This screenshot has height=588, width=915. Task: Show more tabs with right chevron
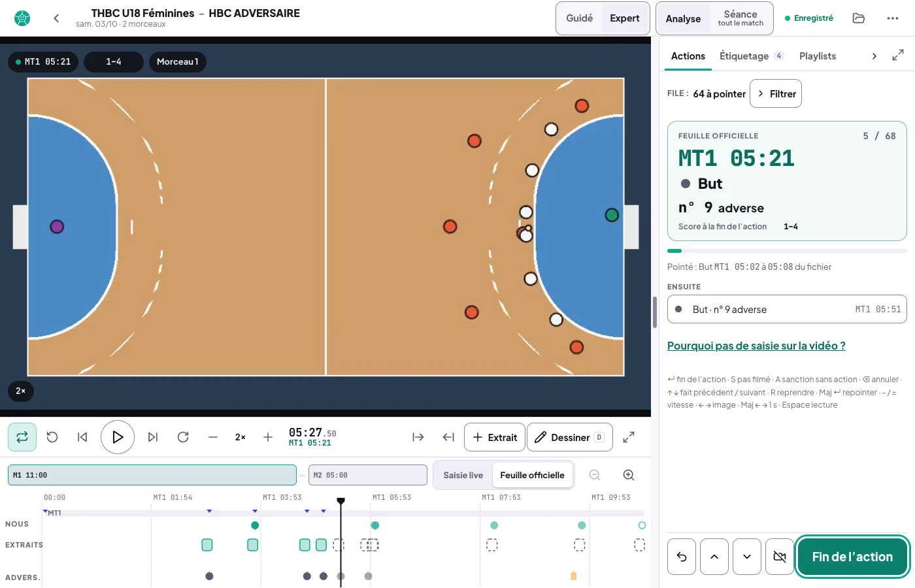point(874,56)
